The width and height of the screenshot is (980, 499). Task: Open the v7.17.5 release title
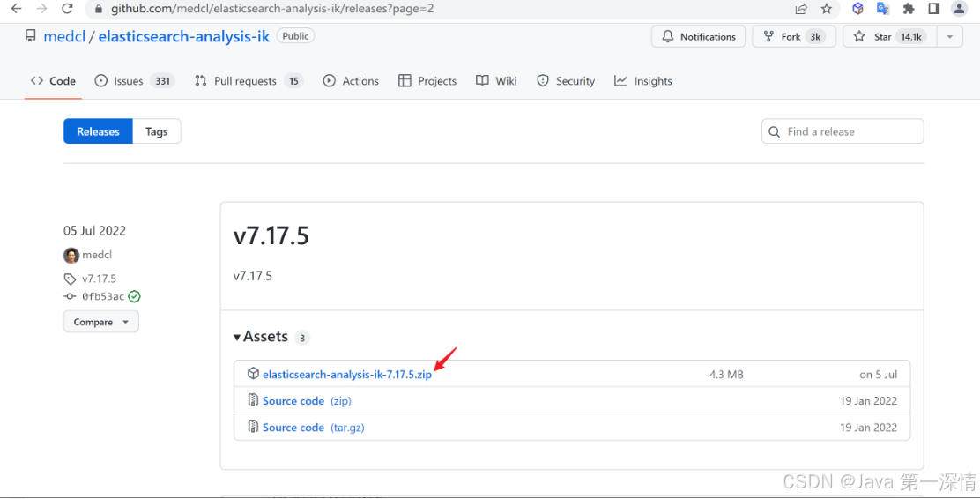tap(271, 235)
